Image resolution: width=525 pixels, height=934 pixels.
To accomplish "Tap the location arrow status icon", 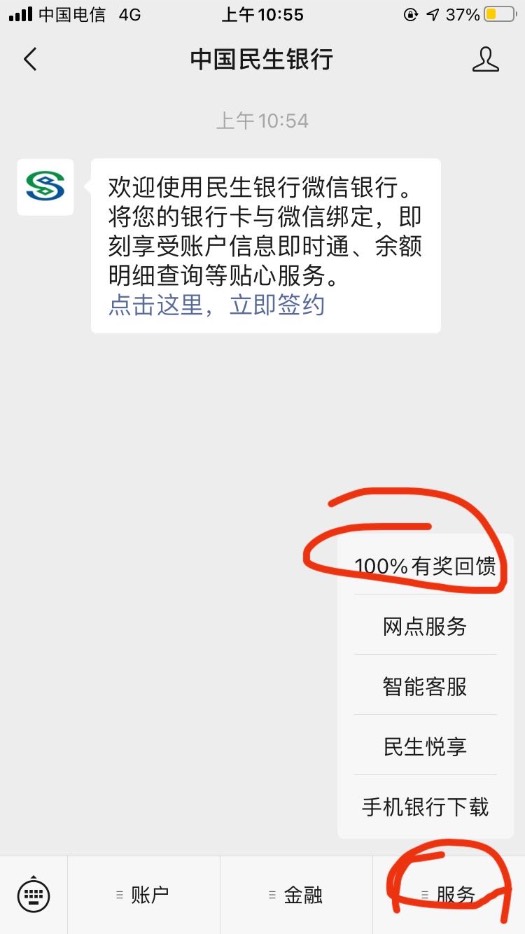I will 433,14.
